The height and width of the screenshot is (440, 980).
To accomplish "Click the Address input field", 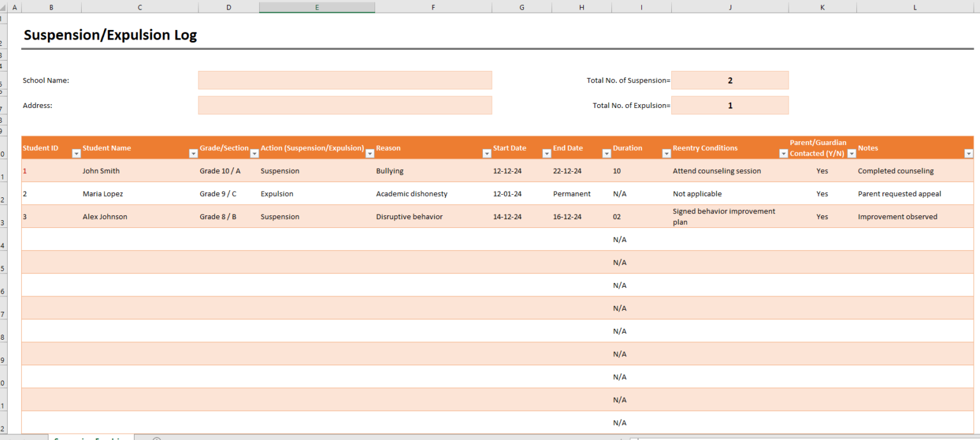I will point(345,105).
